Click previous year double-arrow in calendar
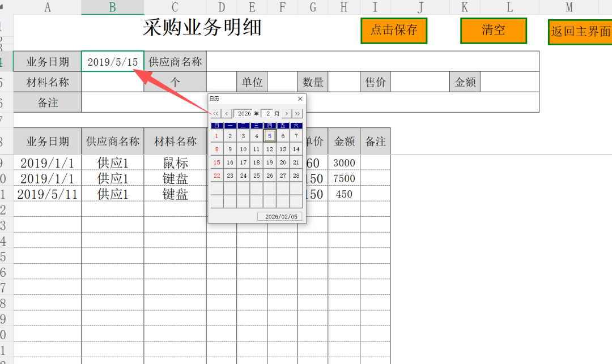 (x=215, y=114)
